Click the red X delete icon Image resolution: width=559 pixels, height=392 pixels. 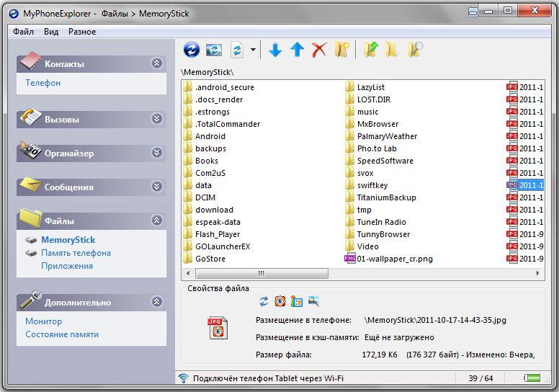pos(319,50)
